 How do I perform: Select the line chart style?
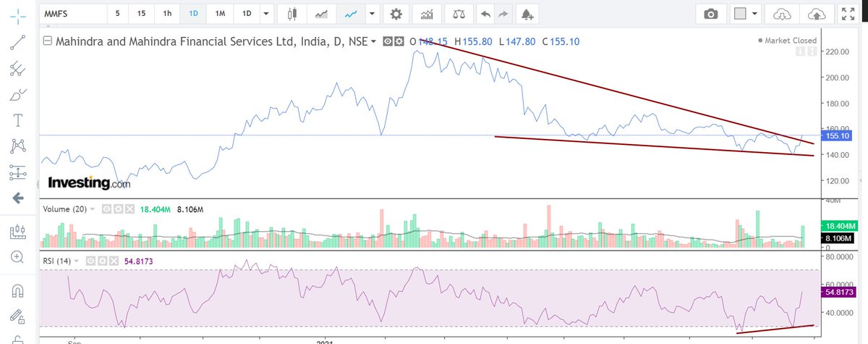[x=351, y=14]
